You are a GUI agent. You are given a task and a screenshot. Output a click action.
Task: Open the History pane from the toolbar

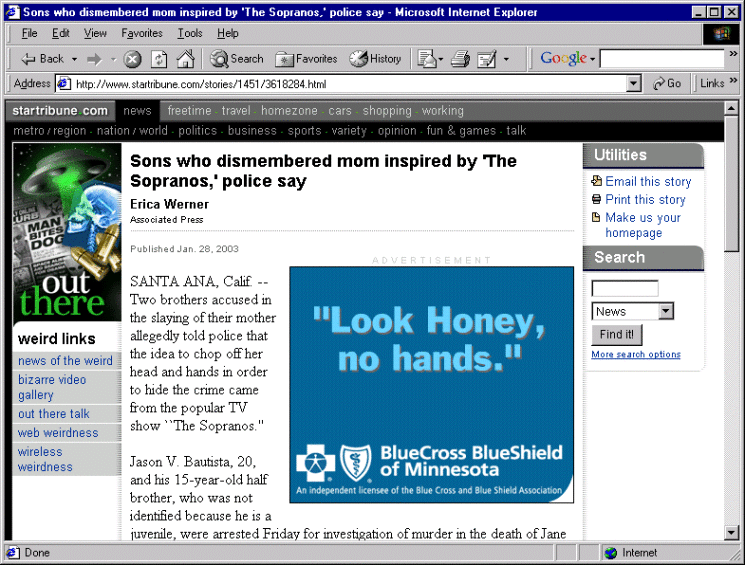tap(375, 59)
